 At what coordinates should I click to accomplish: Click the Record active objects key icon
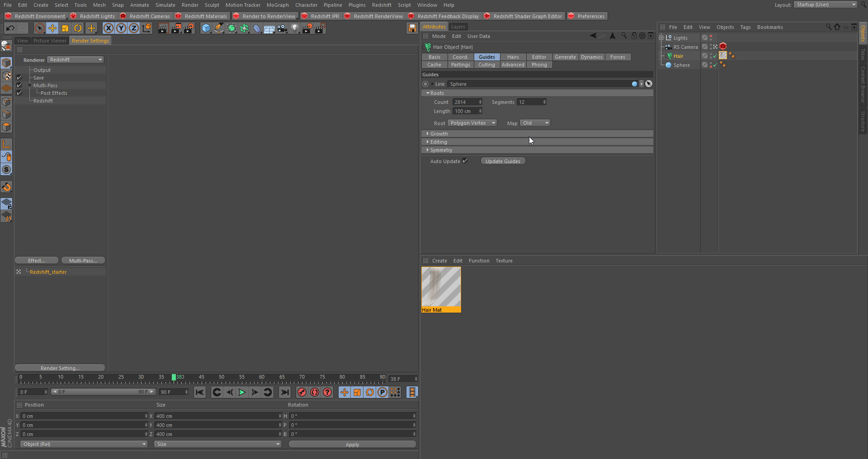pos(302,392)
